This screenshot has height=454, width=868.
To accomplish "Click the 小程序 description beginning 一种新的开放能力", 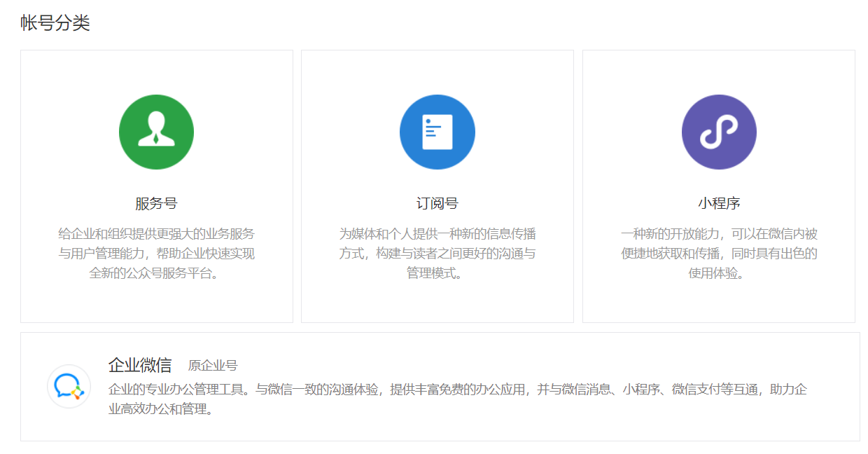I will (719, 254).
